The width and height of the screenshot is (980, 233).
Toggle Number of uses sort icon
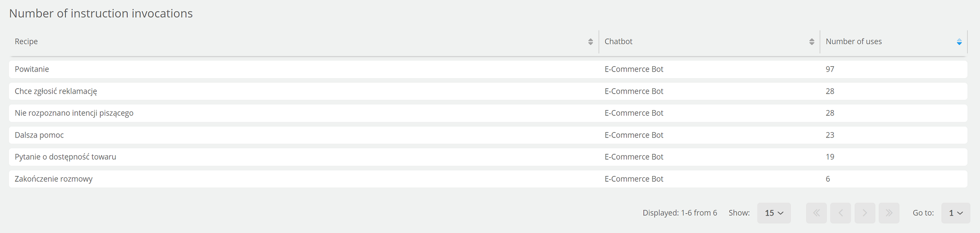pos(959,42)
